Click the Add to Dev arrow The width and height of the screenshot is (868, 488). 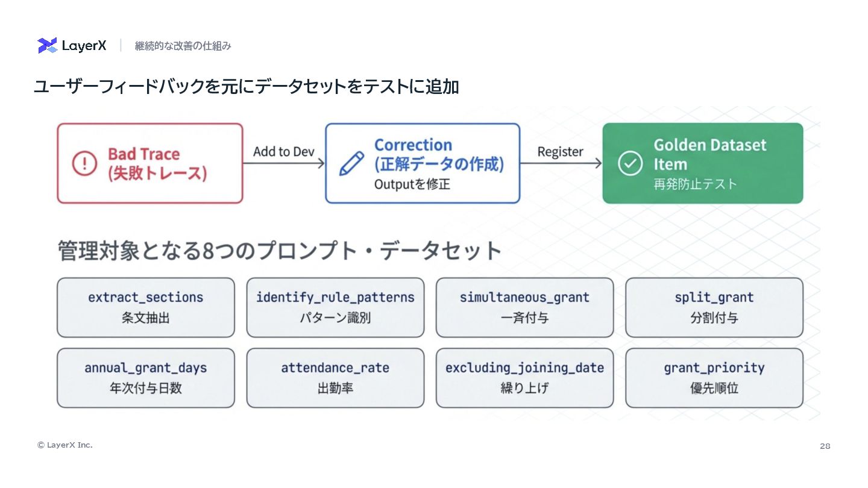coord(284,163)
